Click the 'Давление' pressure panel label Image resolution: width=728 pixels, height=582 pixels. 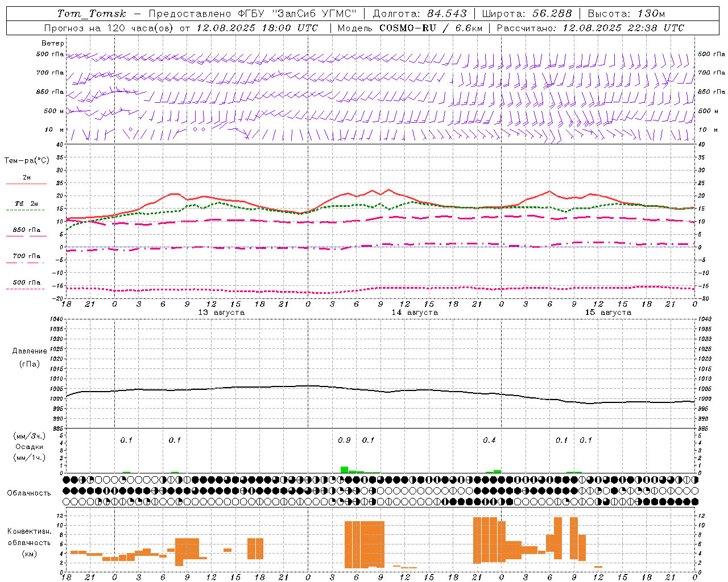coord(30,351)
